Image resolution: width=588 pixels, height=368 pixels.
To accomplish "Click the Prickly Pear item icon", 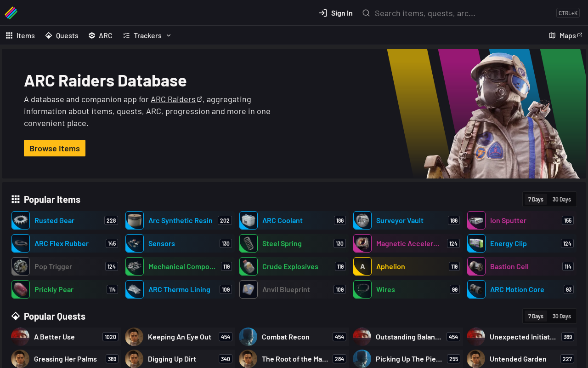I will [21, 289].
